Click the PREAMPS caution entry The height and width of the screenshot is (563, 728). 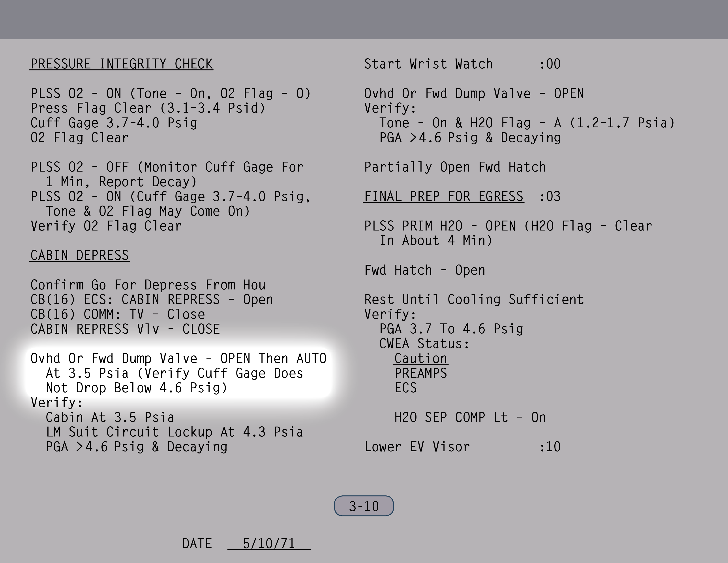[x=421, y=373]
